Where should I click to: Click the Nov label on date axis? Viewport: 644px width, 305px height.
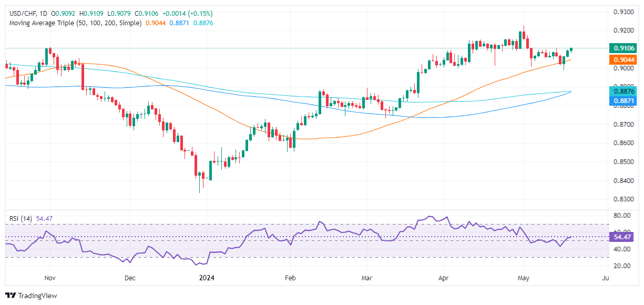pyautogui.click(x=49, y=277)
